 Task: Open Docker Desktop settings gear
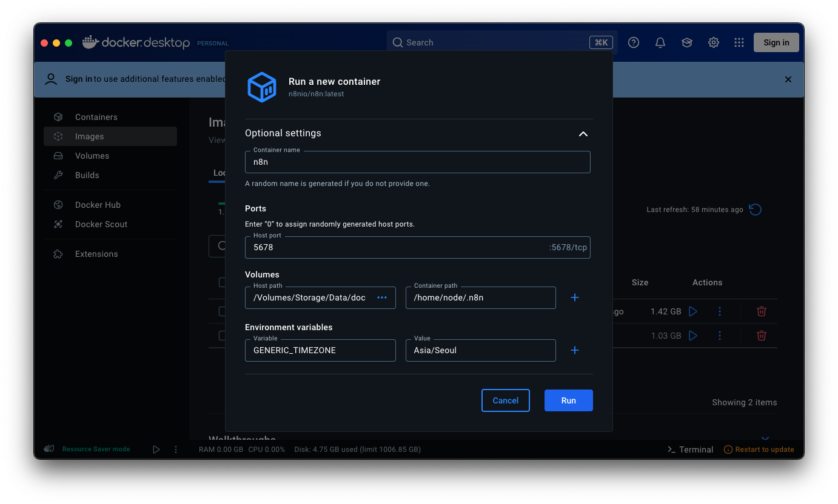[714, 42]
